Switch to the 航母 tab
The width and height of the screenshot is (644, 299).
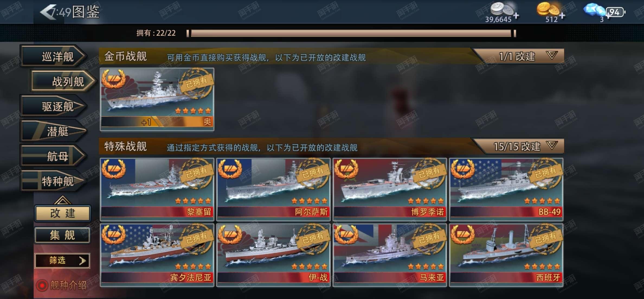click(54, 156)
